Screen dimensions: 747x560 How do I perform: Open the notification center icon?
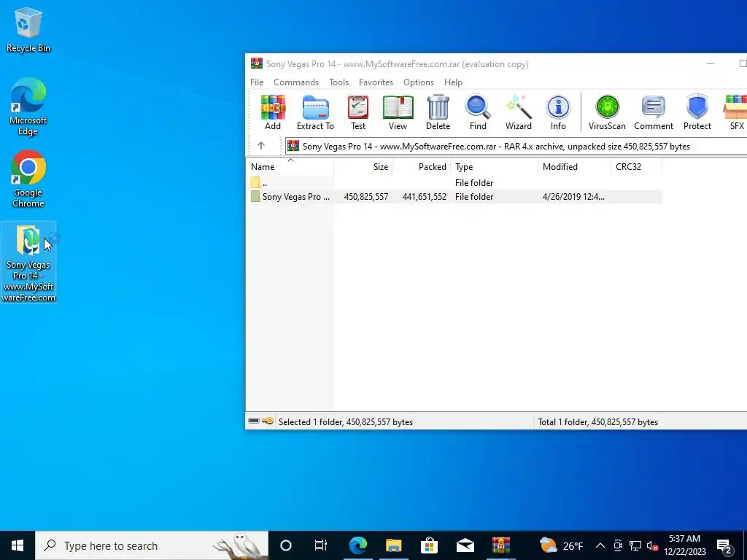pos(724,545)
